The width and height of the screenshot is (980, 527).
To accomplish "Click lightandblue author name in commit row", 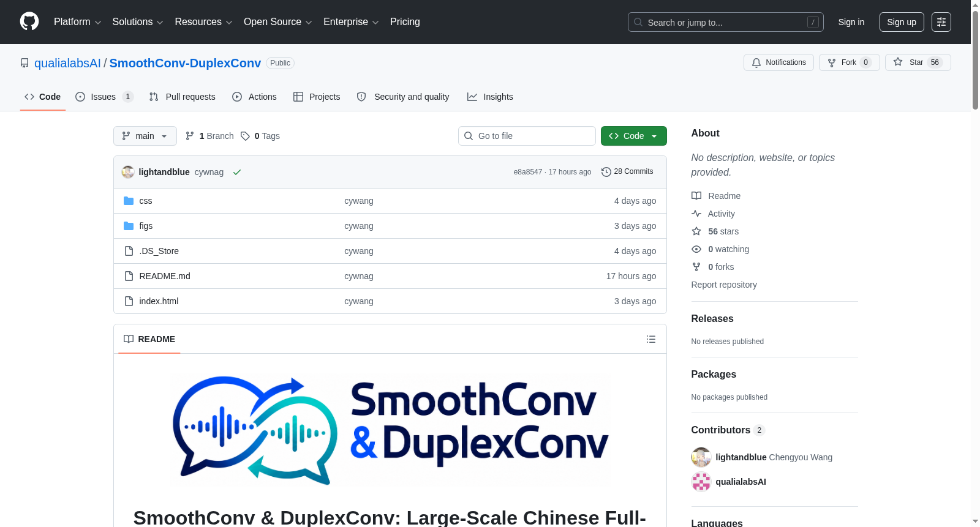I will (x=164, y=172).
